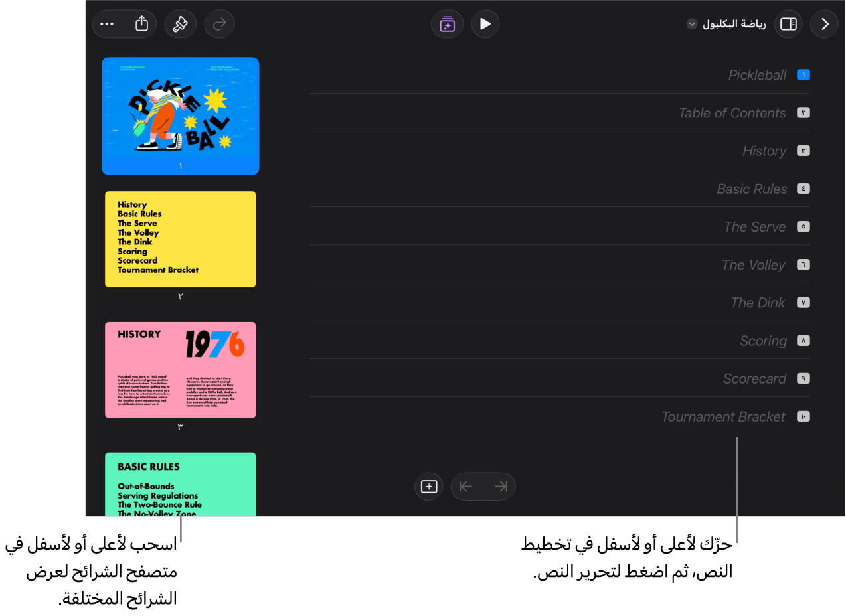The image size is (846, 616).
Task: Open the More options ellipsis menu
Action: (x=107, y=24)
